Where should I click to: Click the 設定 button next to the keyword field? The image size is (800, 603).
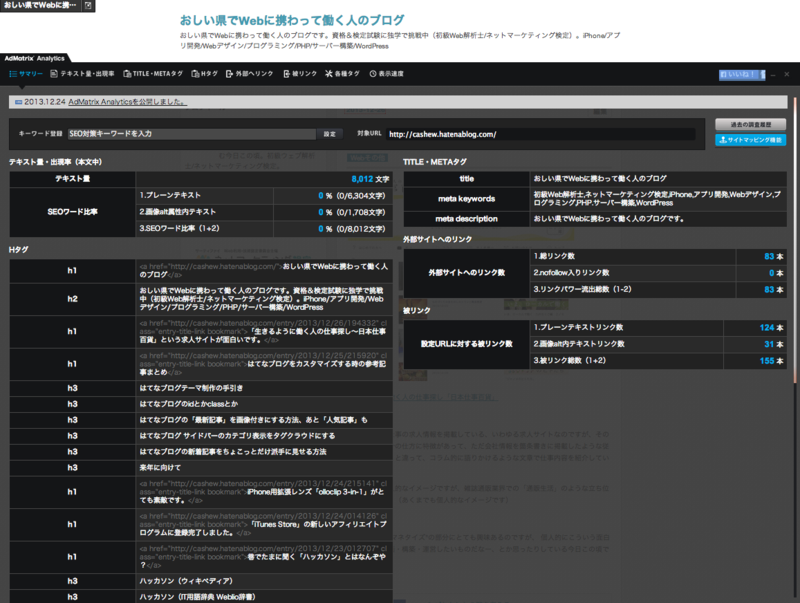tap(330, 134)
